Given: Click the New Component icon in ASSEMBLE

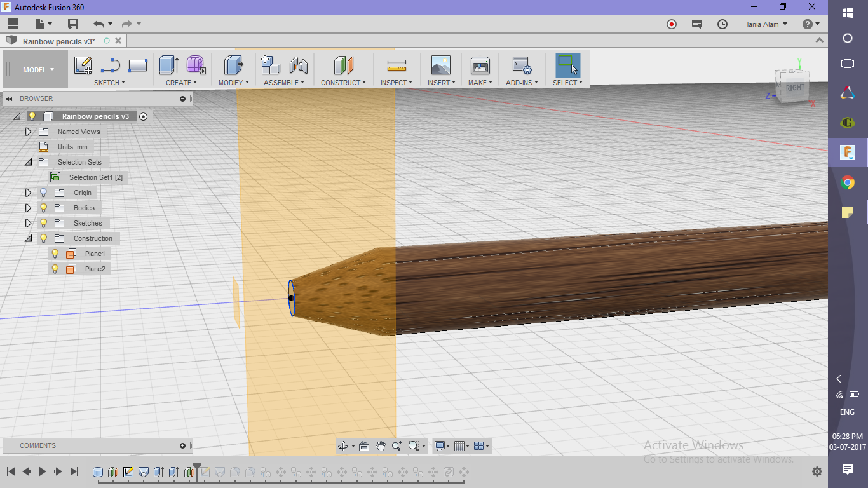Looking at the screenshot, I should click(271, 65).
